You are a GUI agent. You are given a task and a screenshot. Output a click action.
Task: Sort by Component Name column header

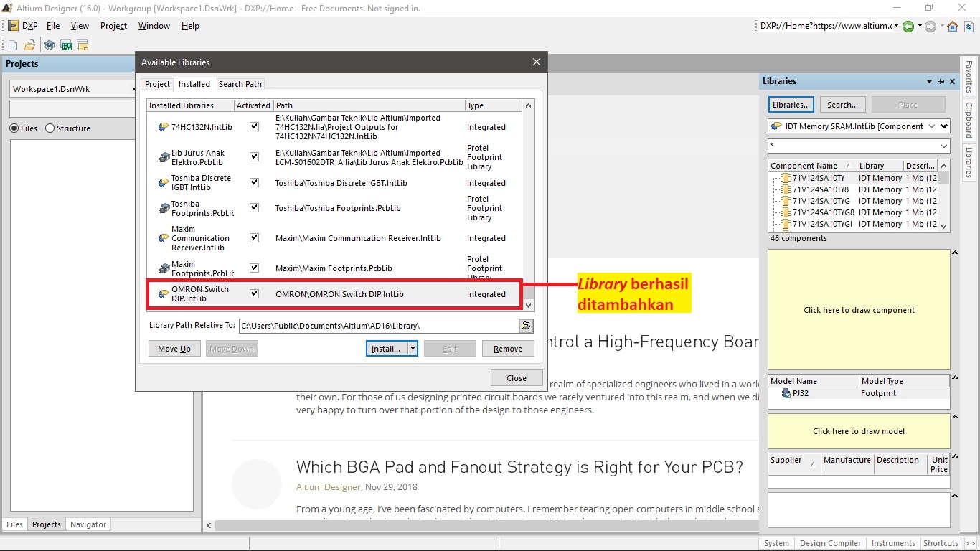point(811,166)
